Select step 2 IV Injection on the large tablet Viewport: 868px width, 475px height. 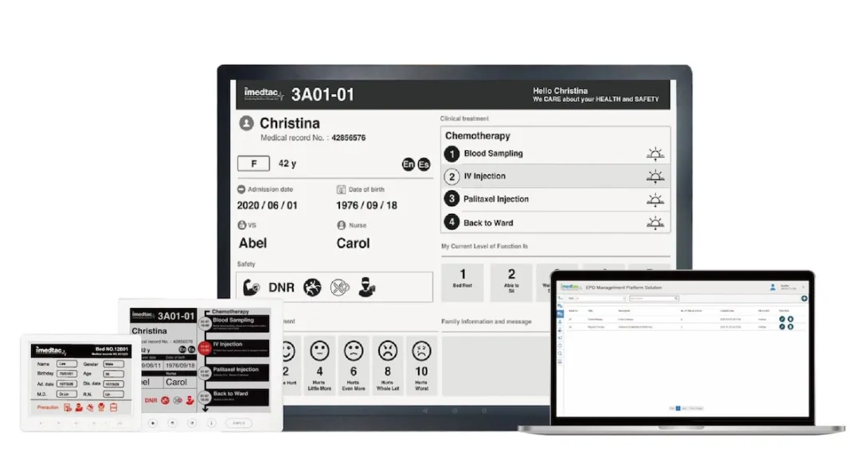pos(556,177)
